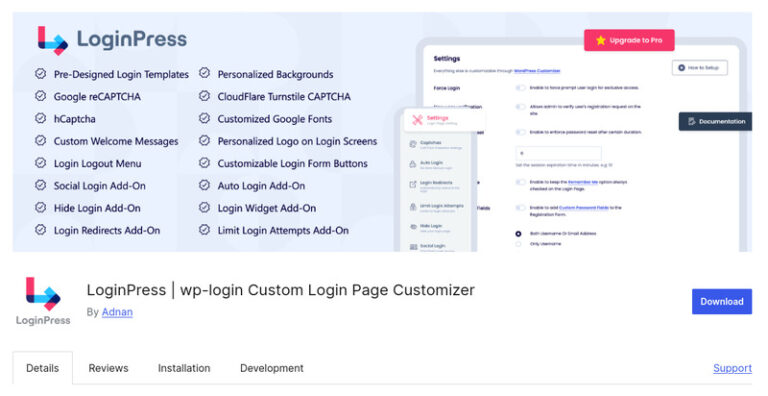
Task: Click the Settings heading in the panel
Action: (447, 58)
